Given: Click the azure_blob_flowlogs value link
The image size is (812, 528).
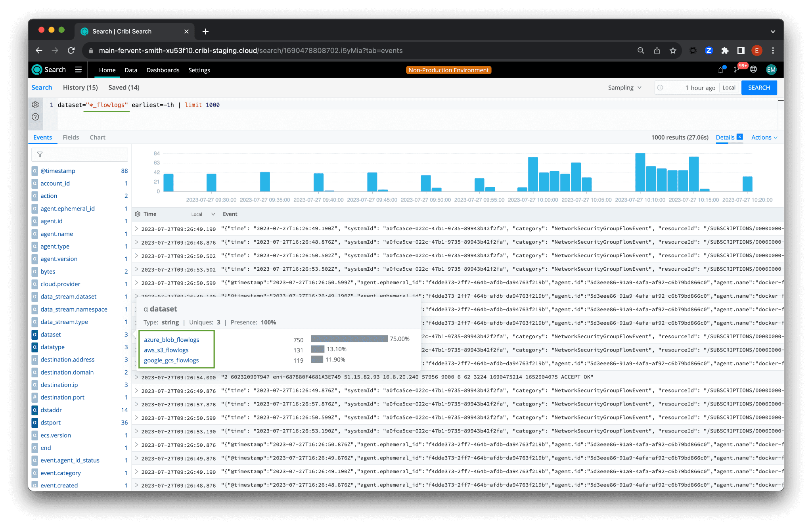Looking at the screenshot, I should pos(171,340).
